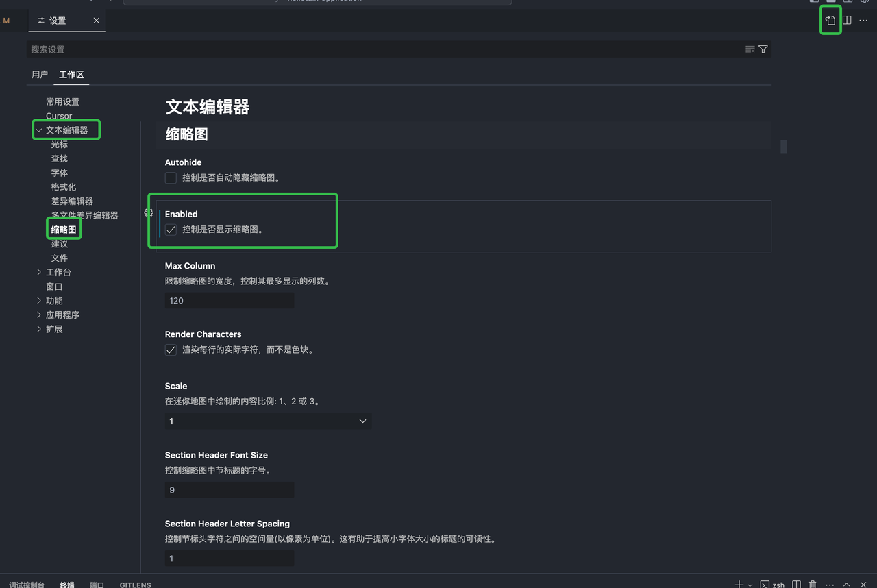
Task: Go to 常用设置 in settings tree
Action: (63, 101)
